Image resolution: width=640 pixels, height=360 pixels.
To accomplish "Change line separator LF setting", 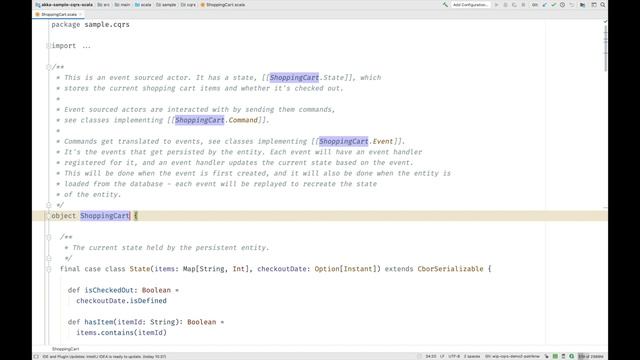I will 442,356.
